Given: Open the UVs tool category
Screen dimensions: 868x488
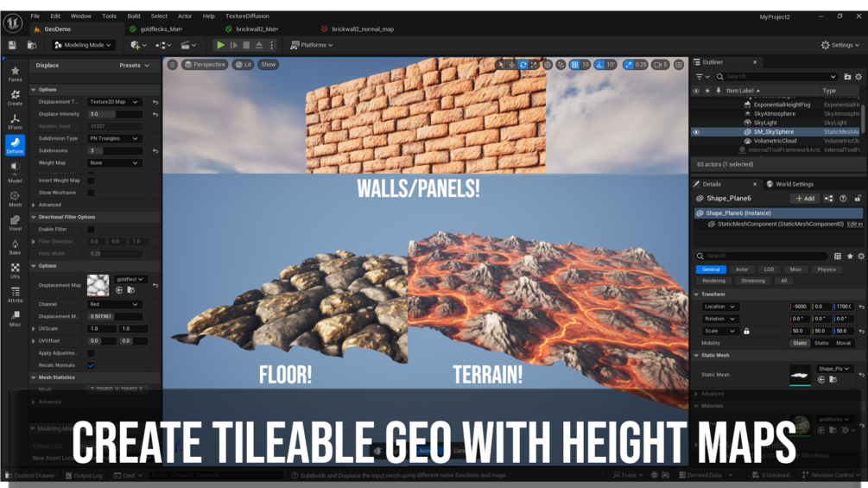Looking at the screenshot, I should click(15, 271).
